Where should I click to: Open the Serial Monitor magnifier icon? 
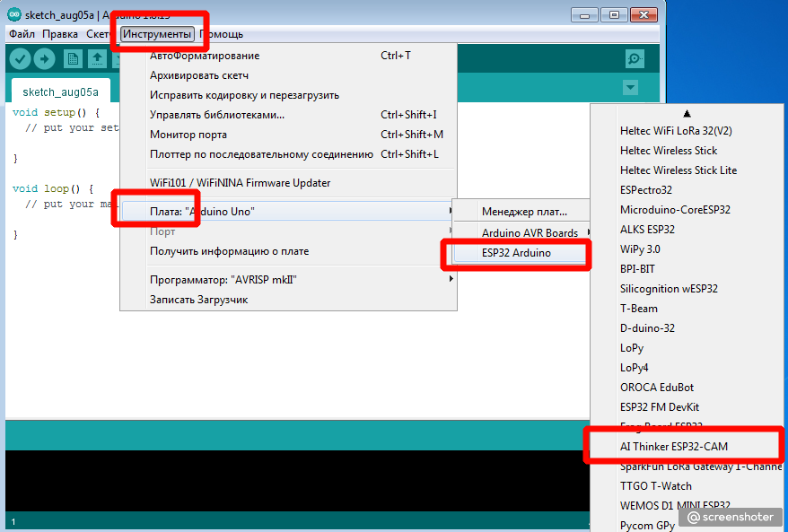[635, 59]
